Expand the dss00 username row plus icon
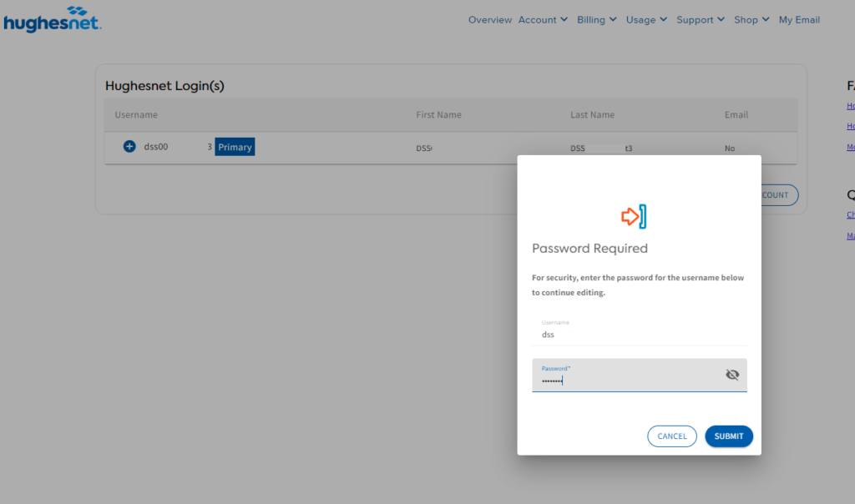This screenshot has height=504, width=855. (129, 146)
